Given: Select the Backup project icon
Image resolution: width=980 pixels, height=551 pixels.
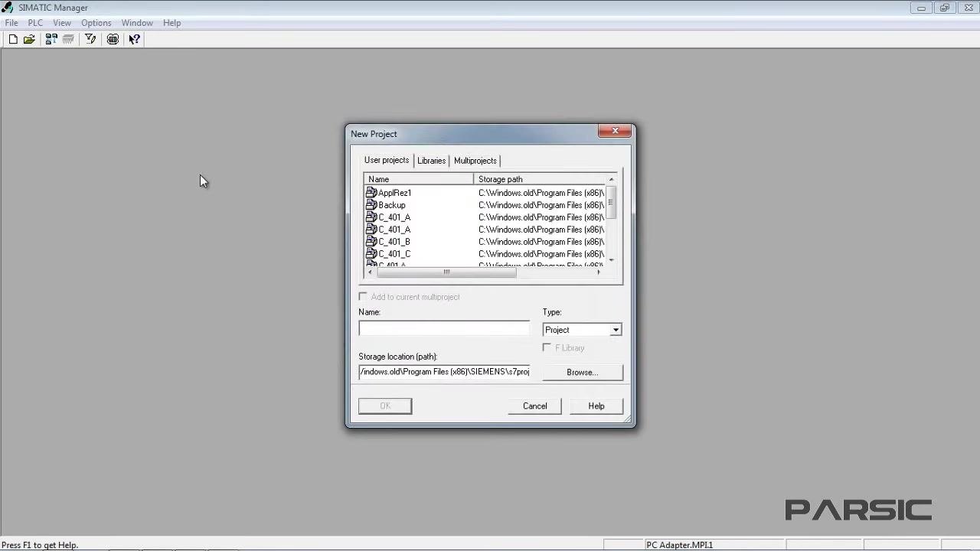Looking at the screenshot, I should pos(371,205).
